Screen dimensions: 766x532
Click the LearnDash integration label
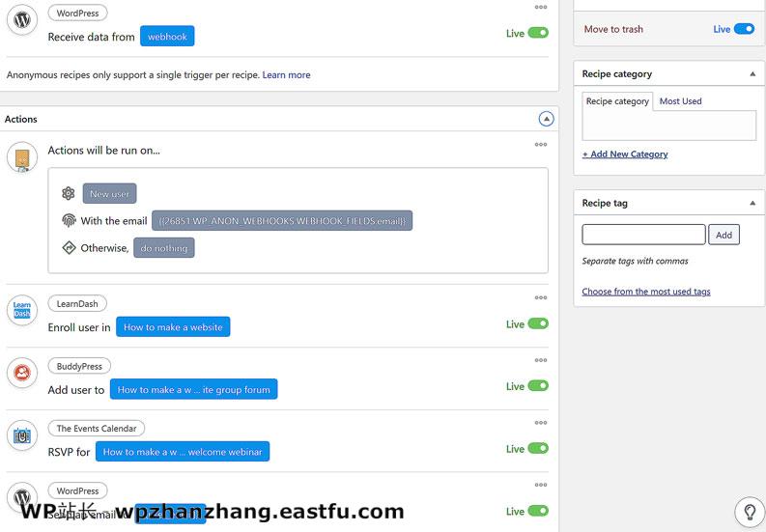(x=77, y=303)
